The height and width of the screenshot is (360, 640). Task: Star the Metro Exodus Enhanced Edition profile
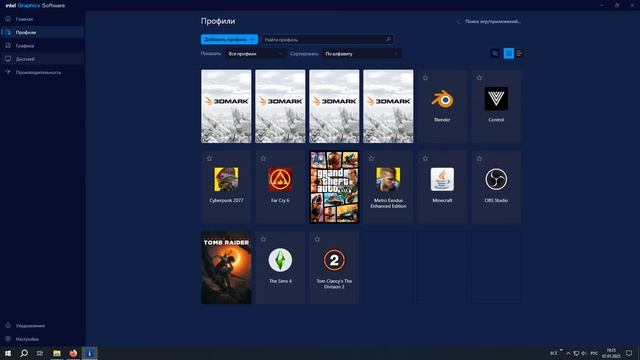tap(371, 158)
